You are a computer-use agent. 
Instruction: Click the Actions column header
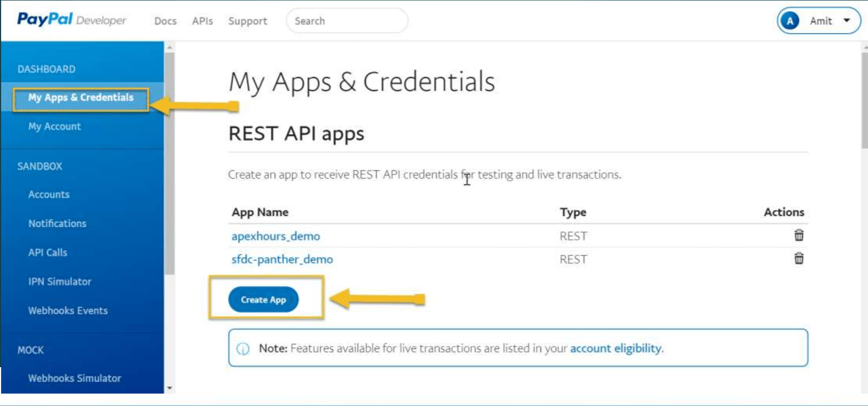coord(784,212)
